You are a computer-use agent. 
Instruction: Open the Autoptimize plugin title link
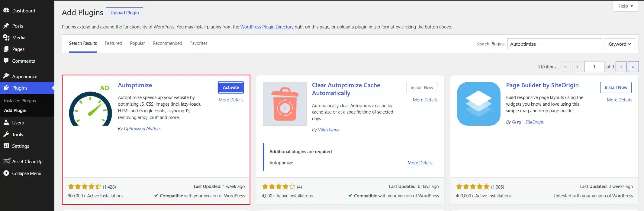point(135,85)
